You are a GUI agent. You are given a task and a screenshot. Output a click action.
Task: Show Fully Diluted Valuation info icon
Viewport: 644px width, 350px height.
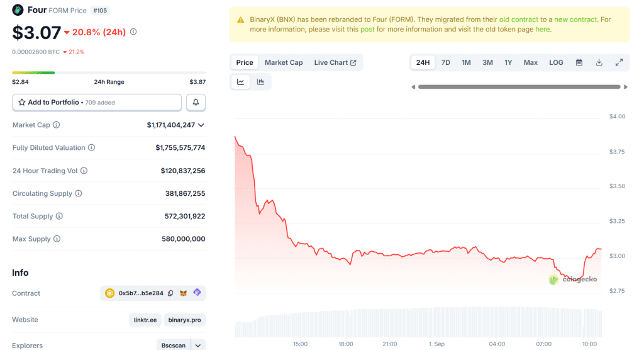(x=92, y=148)
